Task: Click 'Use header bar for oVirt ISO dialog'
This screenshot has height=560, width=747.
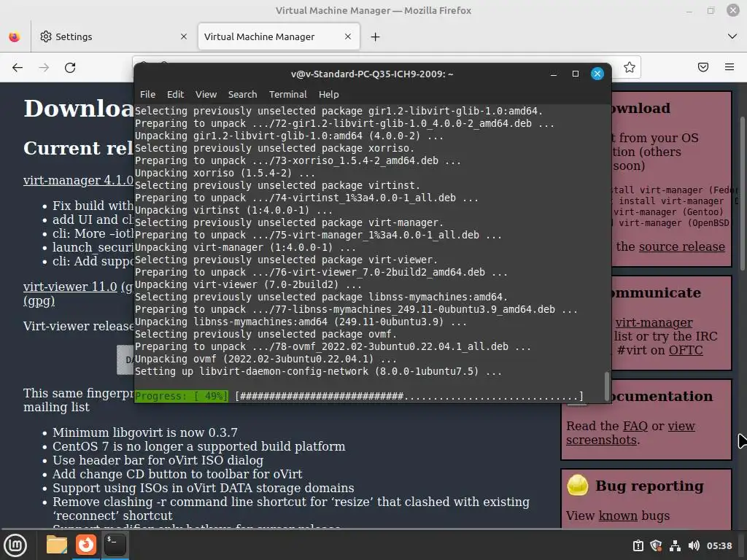Action: 158,460
